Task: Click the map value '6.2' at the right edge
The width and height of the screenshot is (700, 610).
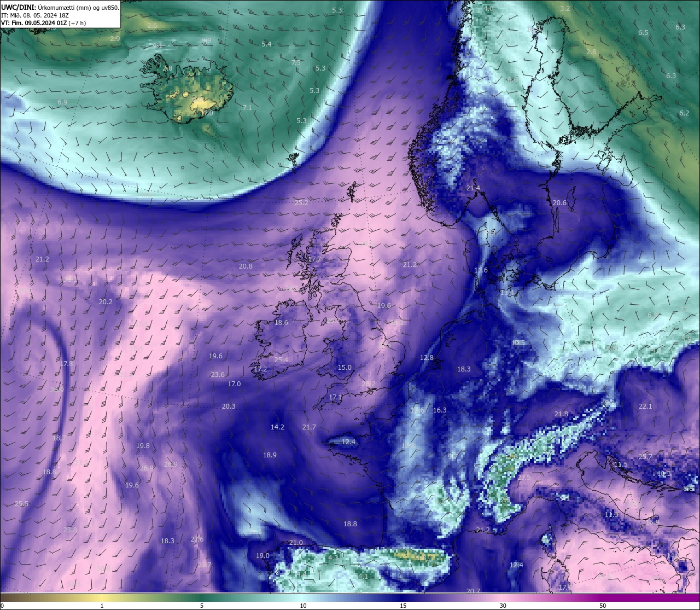Action: click(684, 113)
